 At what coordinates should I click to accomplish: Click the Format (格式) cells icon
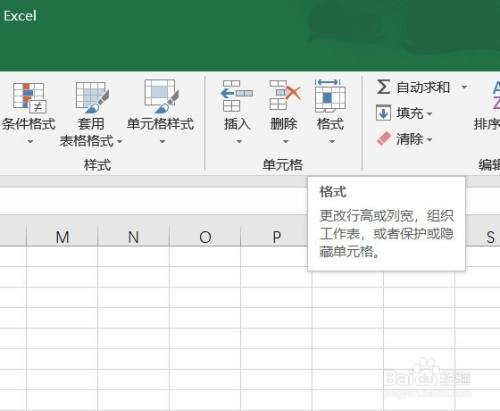(330, 96)
